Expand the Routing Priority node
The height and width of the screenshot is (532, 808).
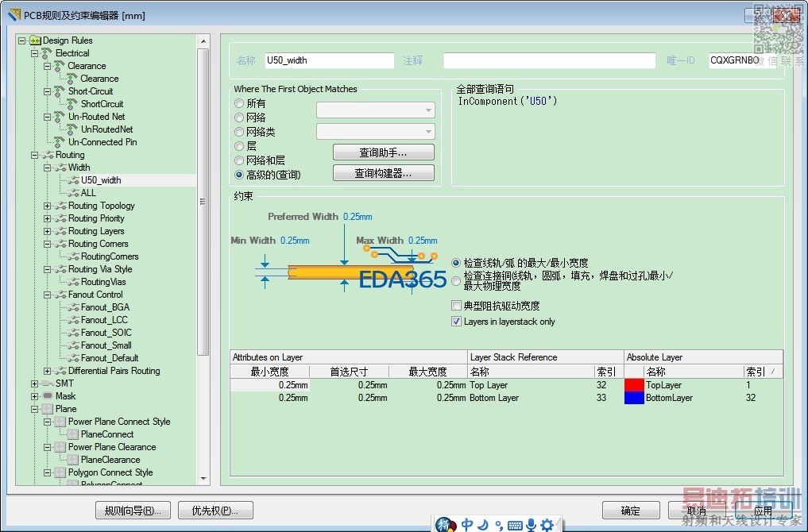[48, 218]
